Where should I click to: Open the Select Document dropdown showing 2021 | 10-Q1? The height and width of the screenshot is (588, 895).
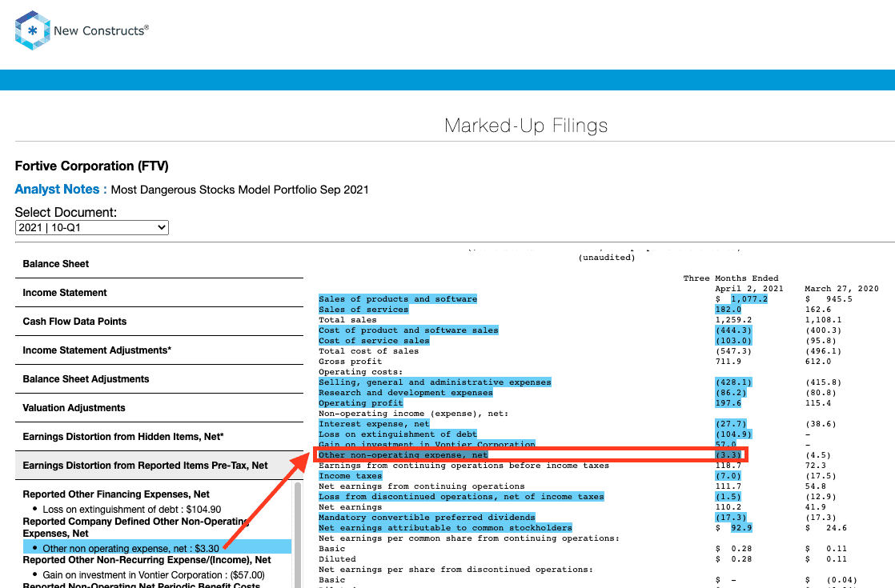[x=92, y=227]
